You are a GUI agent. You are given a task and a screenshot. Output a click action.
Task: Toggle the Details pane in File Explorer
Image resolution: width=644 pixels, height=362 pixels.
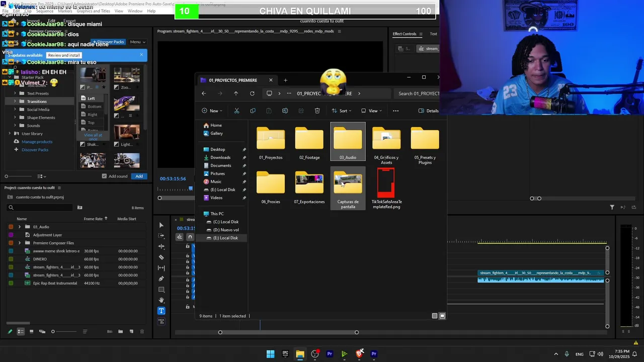pos(429,111)
